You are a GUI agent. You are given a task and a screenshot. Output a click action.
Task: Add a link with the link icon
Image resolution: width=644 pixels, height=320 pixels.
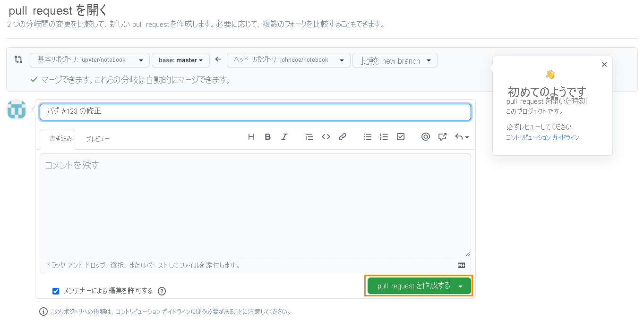pyautogui.click(x=343, y=137)
